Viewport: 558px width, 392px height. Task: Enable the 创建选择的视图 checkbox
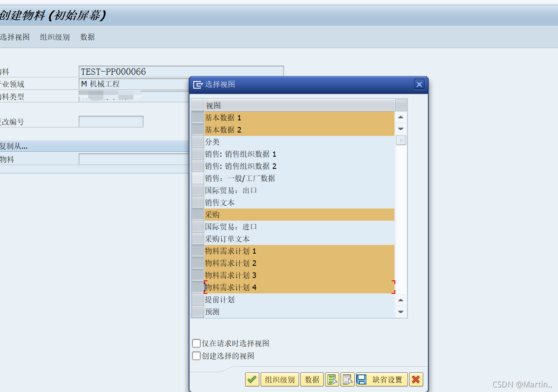(x=196, y=356)
